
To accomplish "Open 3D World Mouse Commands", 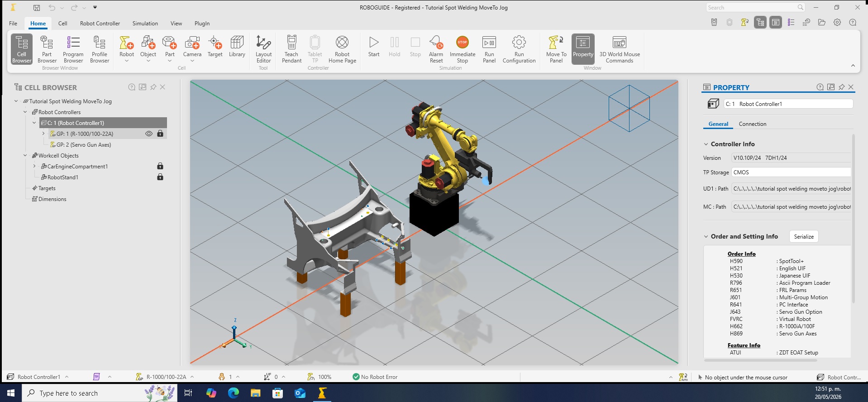I will tap(620, 49).
